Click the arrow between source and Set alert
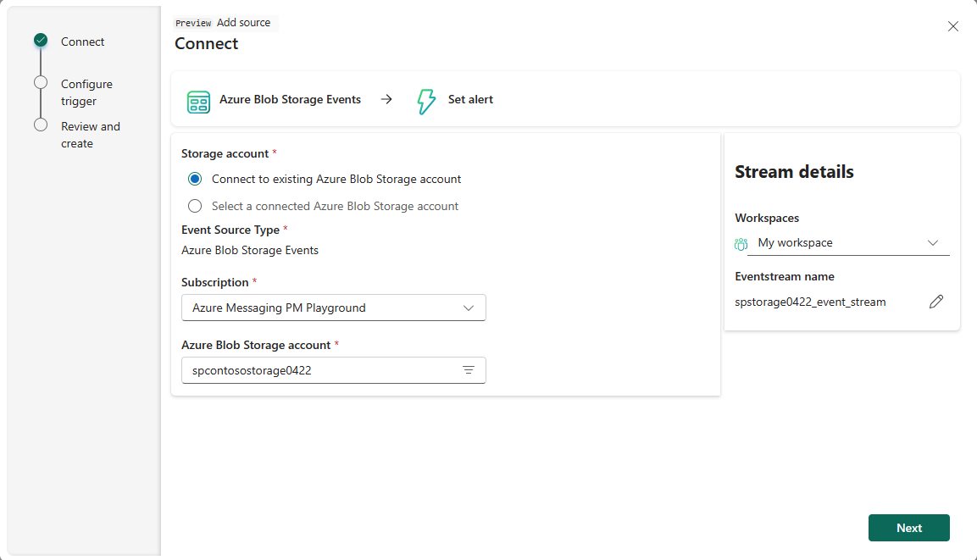977x560 pixels. click(x=386, y=99)
